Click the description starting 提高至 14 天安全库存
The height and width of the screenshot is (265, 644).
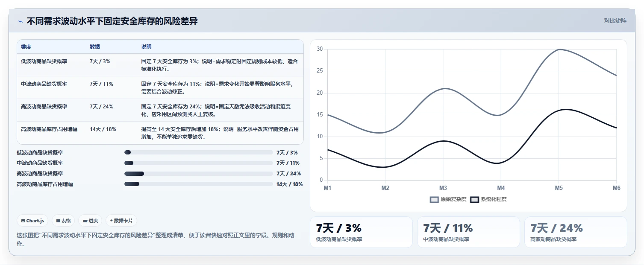coord(220,133)
